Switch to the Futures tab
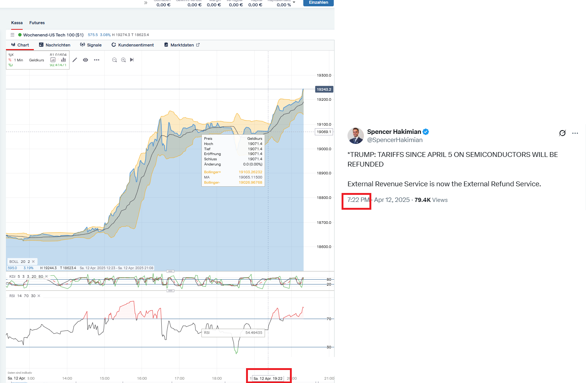588x383 pixels. coord(37,23)
